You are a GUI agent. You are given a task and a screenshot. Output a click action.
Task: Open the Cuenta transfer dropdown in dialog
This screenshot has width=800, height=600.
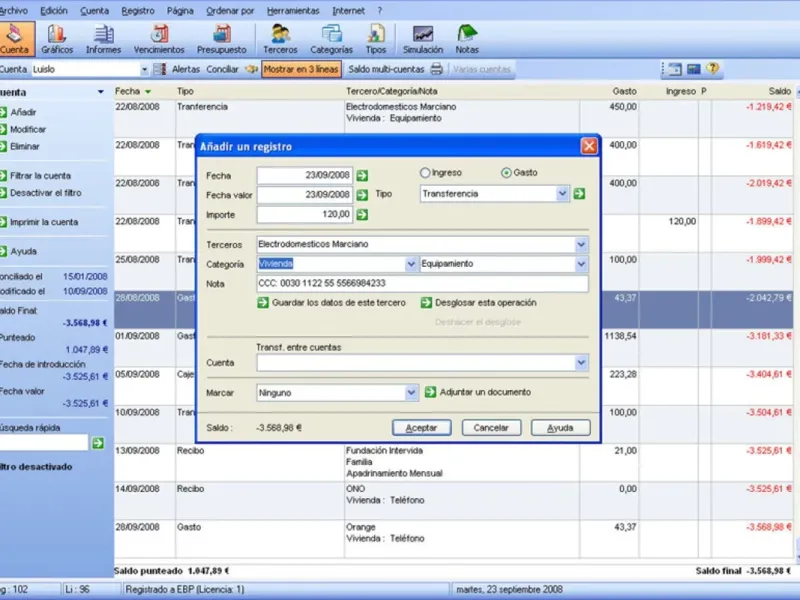tap(581, 363)
